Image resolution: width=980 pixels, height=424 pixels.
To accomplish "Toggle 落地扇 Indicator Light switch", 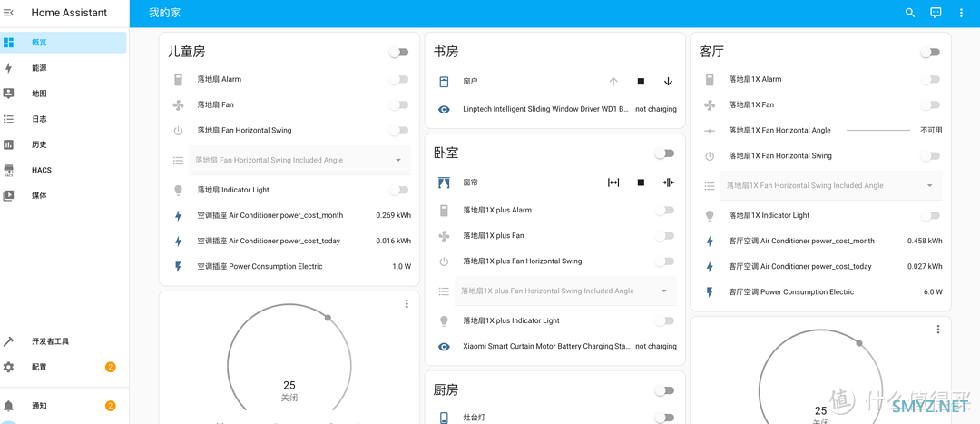I will 398,190.
